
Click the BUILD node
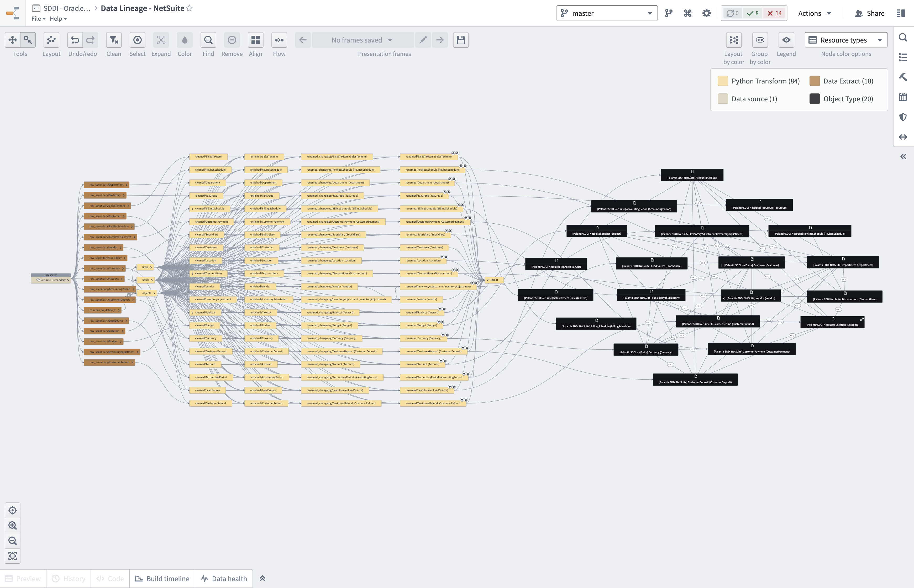point(494,280)
